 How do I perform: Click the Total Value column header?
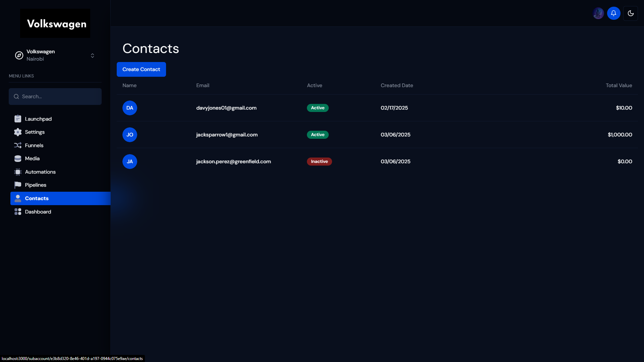(619, 85)
